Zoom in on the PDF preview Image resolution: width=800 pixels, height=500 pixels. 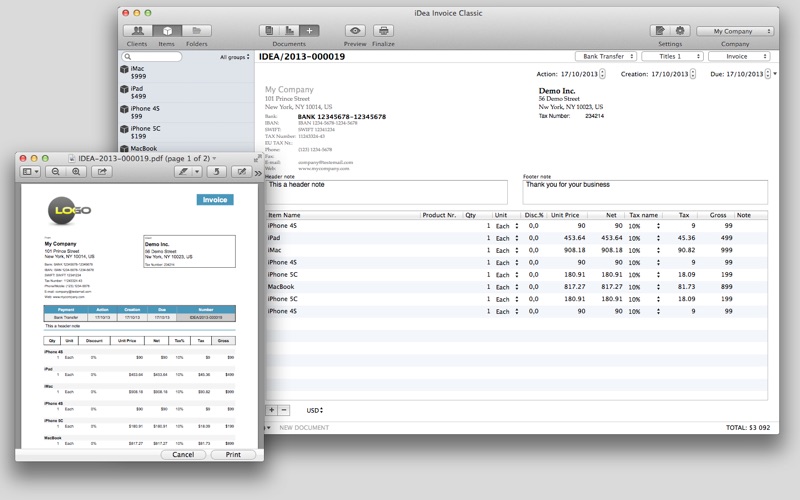pos(76,172)
